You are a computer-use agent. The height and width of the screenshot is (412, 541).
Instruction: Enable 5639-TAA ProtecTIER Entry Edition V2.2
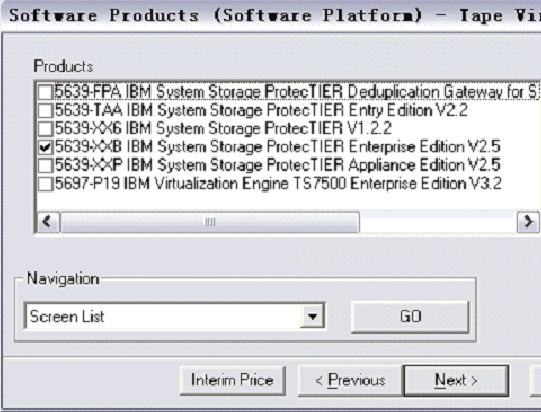pyautogui.click(x=45, y=110)
